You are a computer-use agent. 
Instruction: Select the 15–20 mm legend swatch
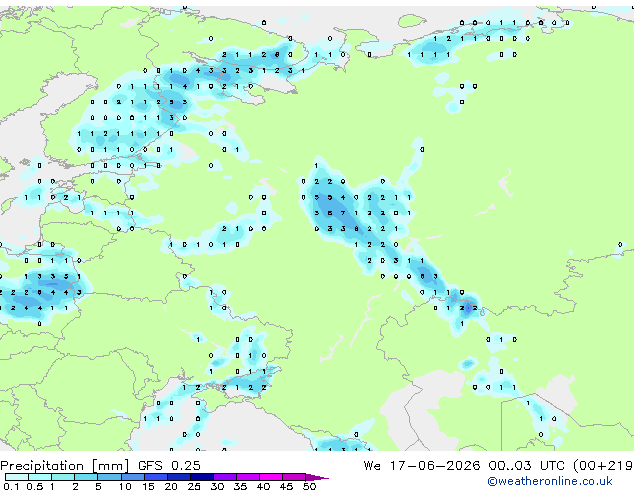[155, 477]
